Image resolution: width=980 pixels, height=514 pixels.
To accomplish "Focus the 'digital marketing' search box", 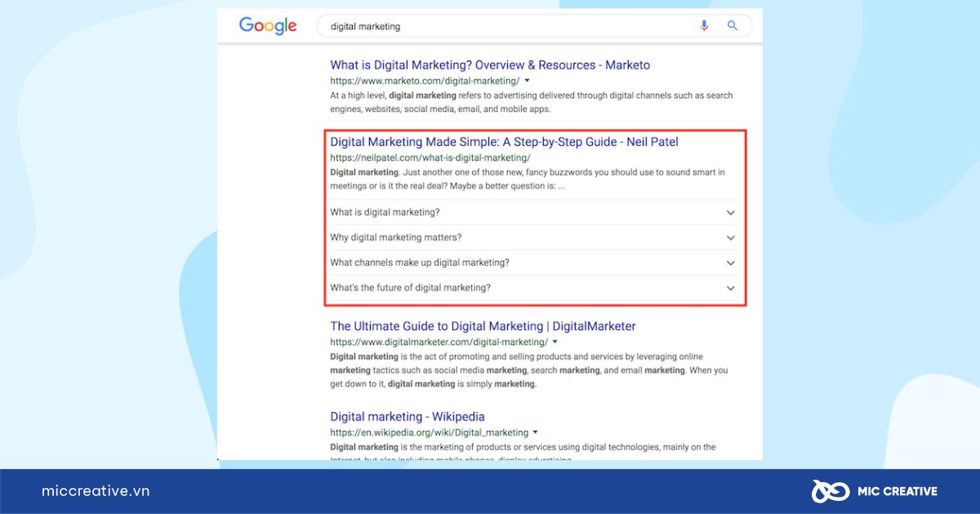I will tap(534, 26).
